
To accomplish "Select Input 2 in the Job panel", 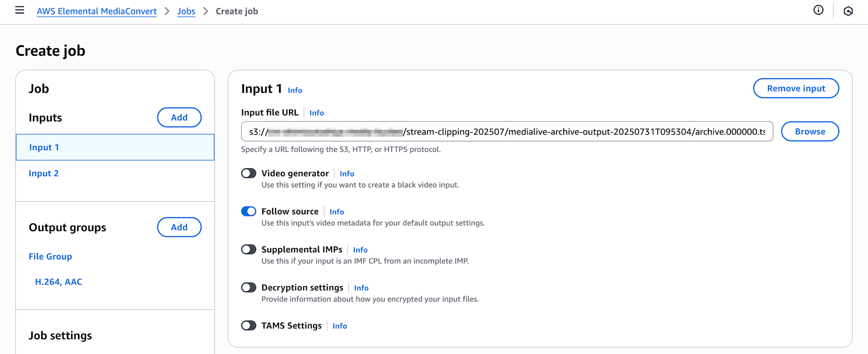I will coord(43,174).
